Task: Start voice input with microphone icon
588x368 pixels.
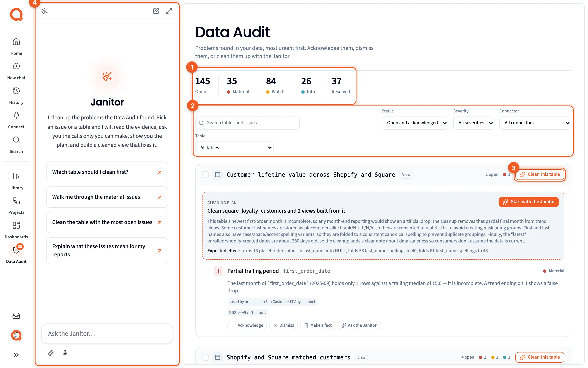Action: coord(65,353)
